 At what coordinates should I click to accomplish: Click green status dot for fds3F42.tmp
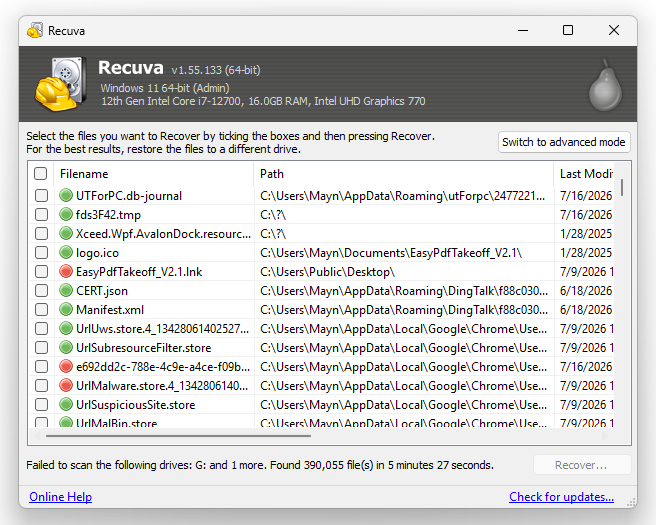(66, 215)
